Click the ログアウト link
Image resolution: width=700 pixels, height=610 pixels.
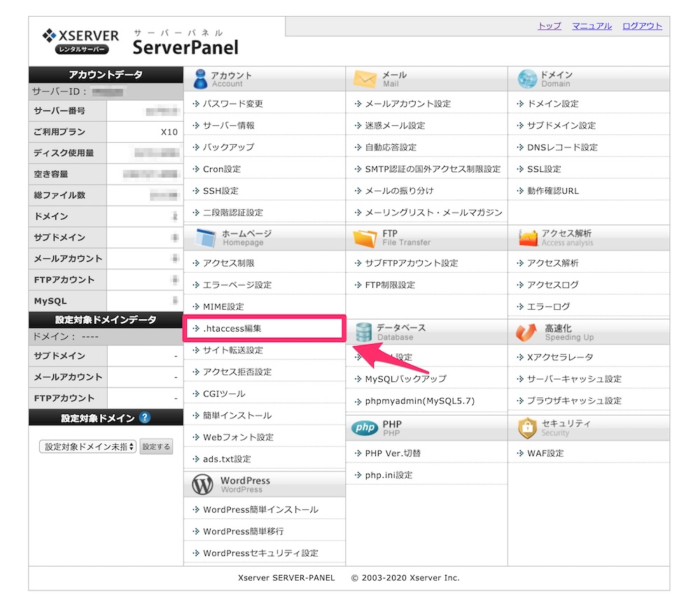tap(642, 26)
